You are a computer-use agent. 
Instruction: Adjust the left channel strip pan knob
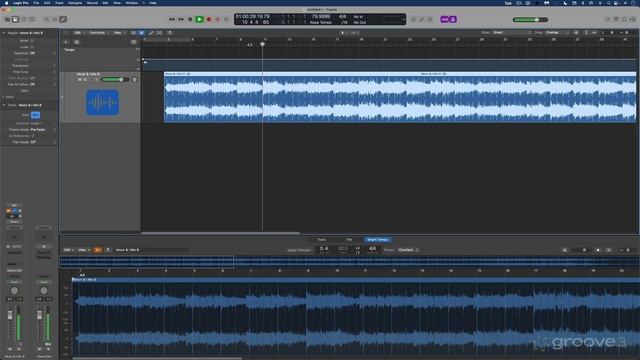tap(14, 291)
